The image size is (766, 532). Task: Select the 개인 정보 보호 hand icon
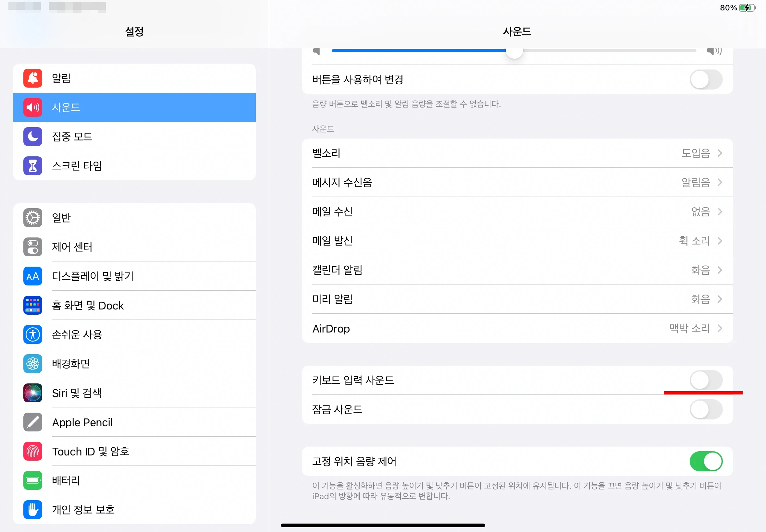33,510
